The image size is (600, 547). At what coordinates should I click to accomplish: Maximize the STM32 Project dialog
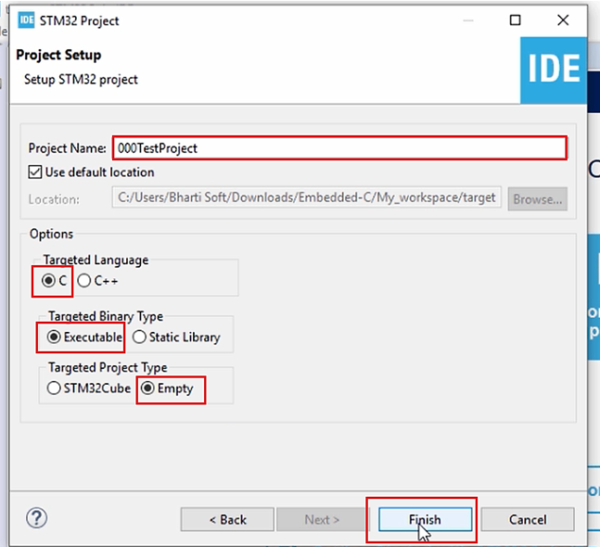pos(515,20)
